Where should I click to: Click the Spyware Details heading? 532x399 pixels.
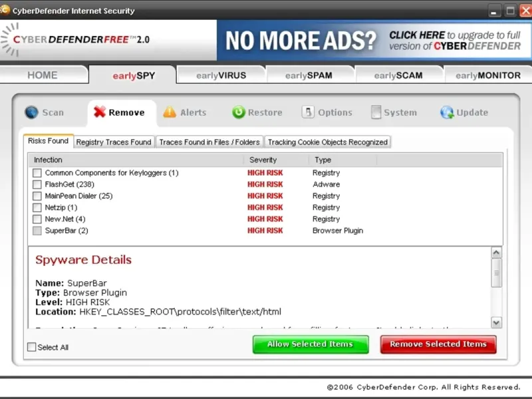[84, 260]
